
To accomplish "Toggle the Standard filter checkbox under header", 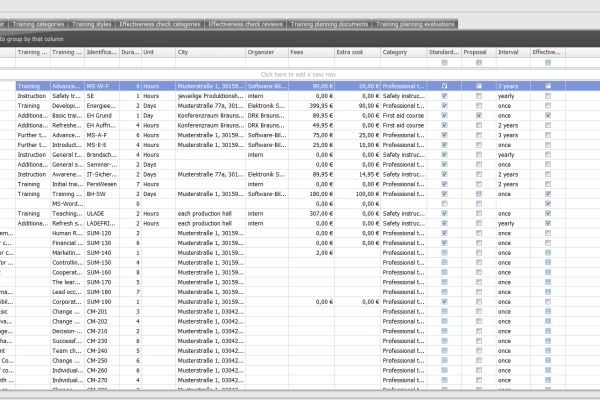I will (x=444, y=62).
